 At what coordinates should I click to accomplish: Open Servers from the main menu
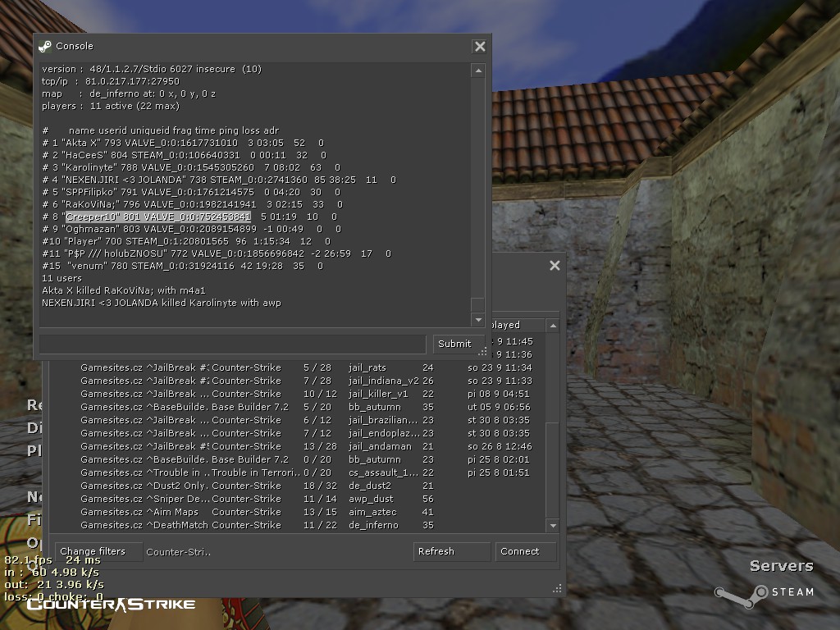781,566
